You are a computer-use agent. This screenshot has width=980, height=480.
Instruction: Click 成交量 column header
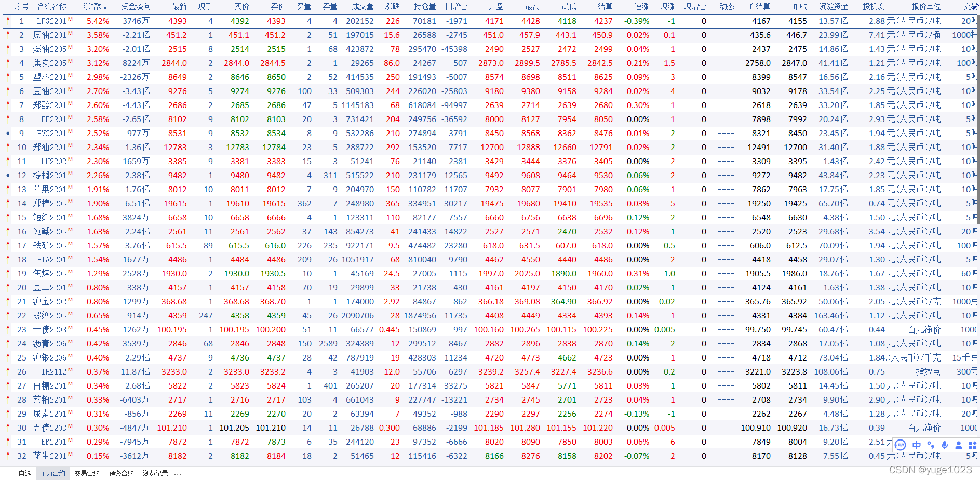coord(363,6)
